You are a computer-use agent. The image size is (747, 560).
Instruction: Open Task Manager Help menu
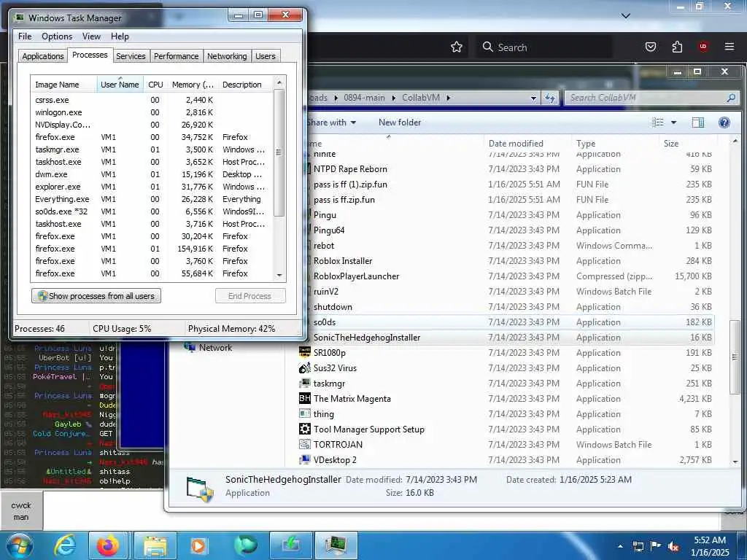[120, 36]
